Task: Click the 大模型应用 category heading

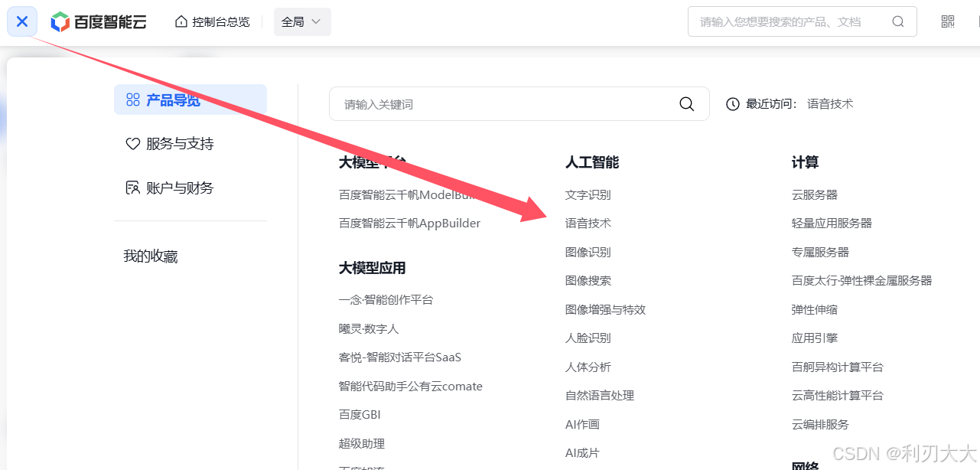Action: point(373,268)
